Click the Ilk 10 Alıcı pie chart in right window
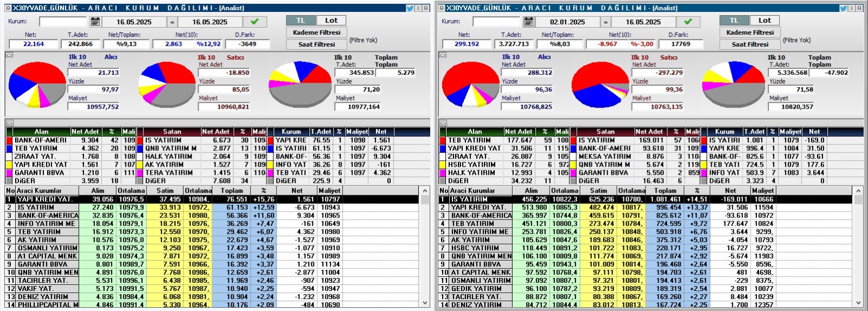This screenshot has height=311, width=868. coord(471,85)
